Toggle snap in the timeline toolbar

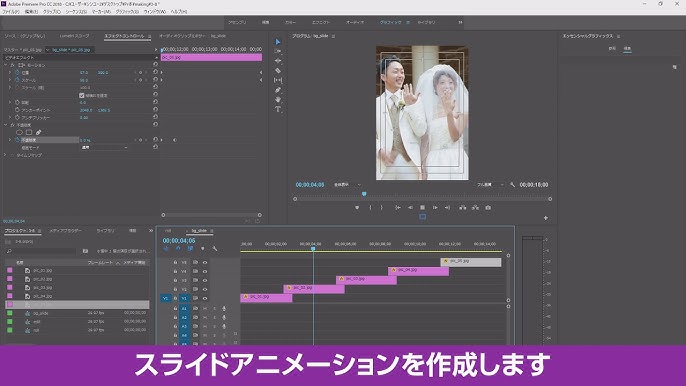coord(178,249)
